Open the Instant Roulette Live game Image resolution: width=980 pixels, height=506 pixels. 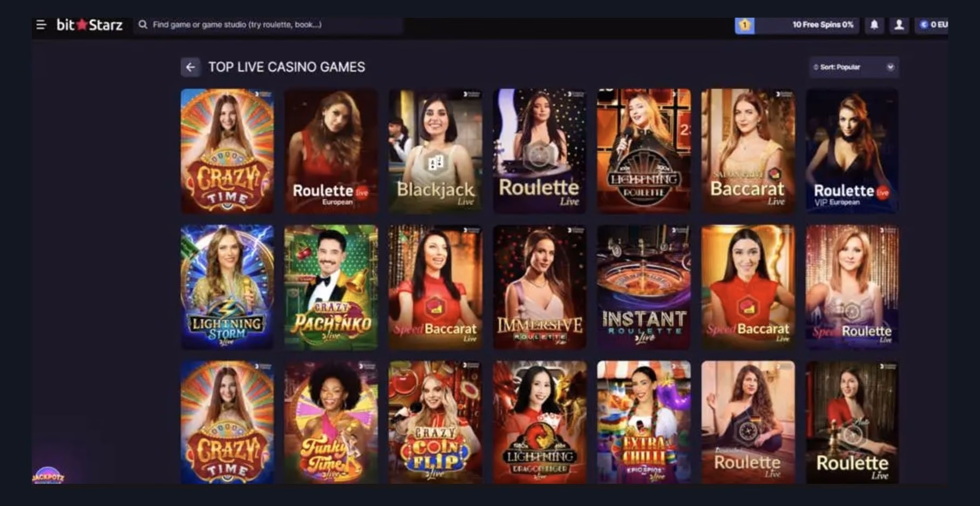click(x=644, y=287)
